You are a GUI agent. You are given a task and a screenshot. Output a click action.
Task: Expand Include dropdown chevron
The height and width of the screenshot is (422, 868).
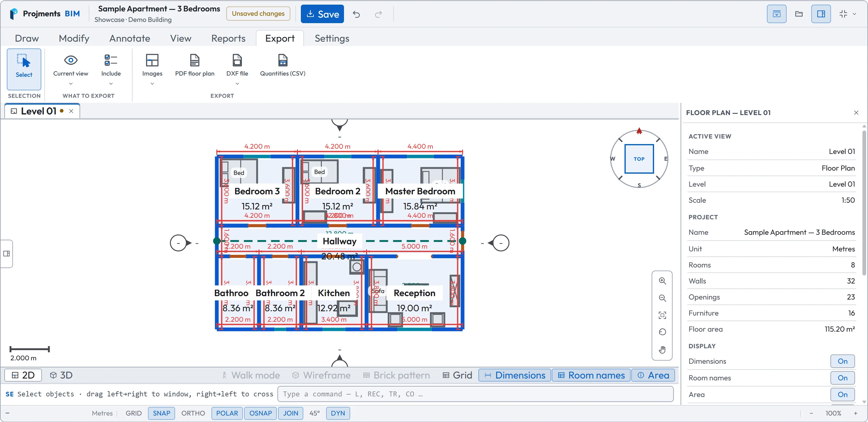click(x=111, y=84)
